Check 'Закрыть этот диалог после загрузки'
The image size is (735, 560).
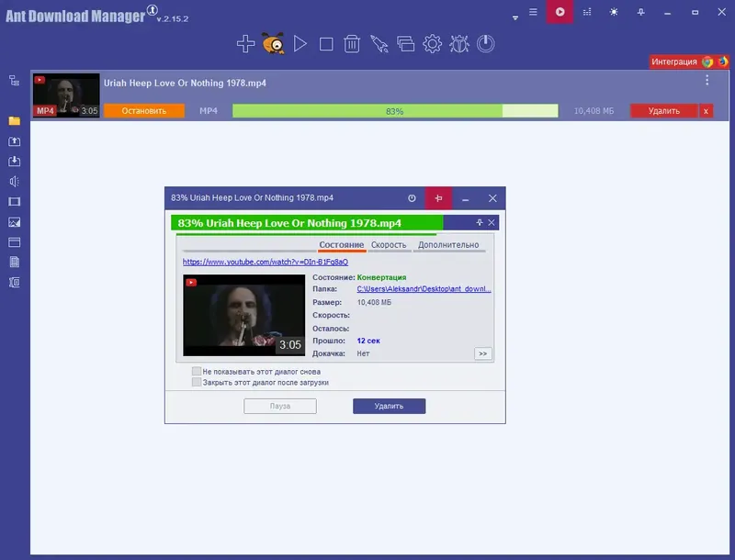pos(195,382)
